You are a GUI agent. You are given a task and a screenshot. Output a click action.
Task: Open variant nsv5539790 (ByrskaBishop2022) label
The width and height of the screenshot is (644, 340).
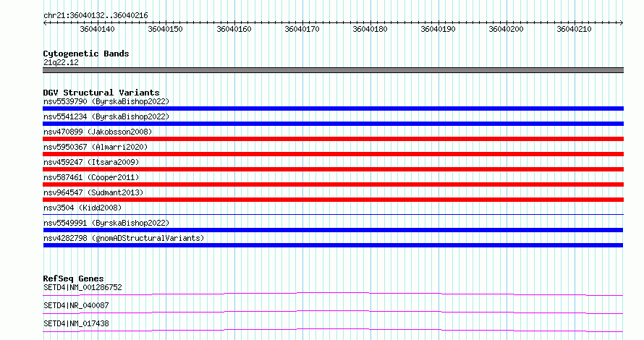click(x=106, y=101)
